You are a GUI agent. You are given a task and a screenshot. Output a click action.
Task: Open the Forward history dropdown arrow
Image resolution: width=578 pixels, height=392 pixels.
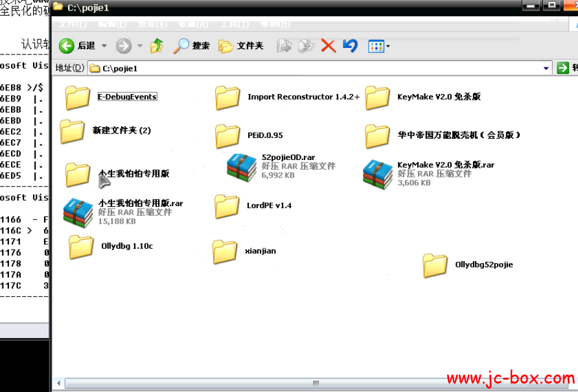140,46
